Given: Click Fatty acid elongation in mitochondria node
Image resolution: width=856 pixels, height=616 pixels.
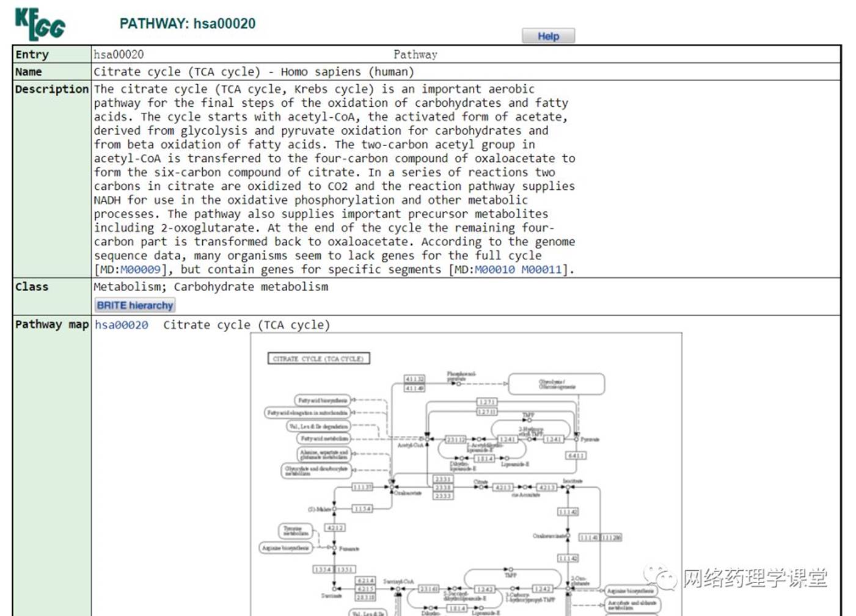Looking at the screenshot, I should [x=307, y=413].
